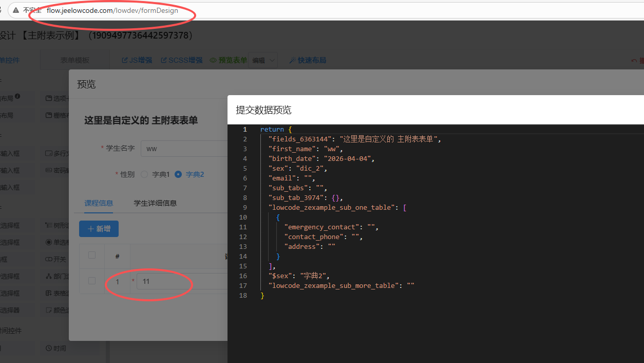Open the 表单模板 tab

pos(75,60)
